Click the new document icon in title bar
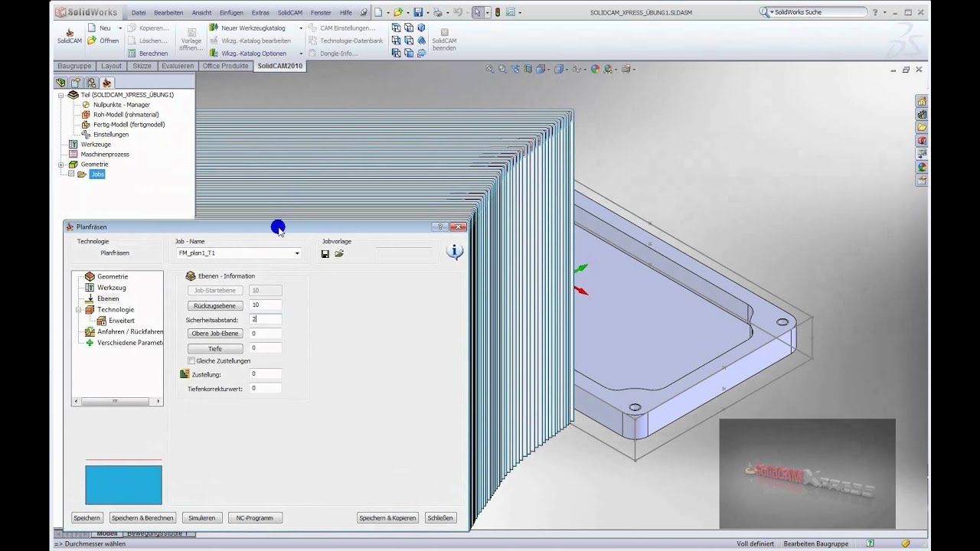This screenshot has width=980, height=551. [378, 12]
